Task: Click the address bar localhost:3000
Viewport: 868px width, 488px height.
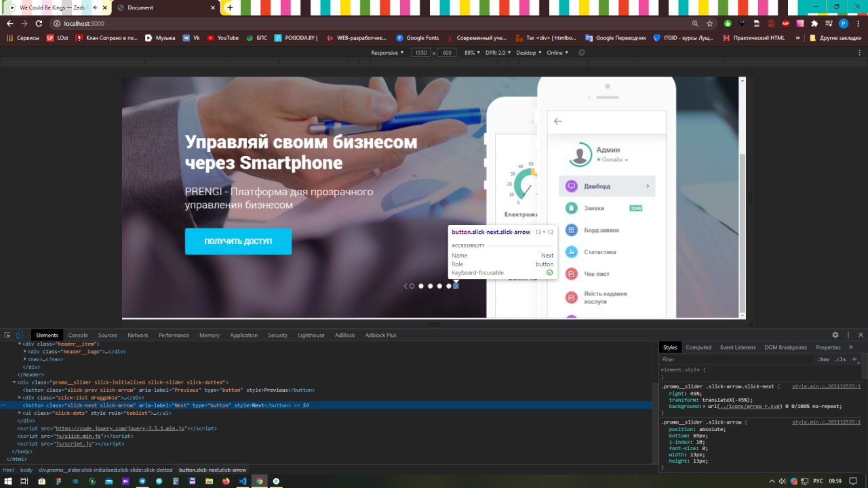Action: [366, 23]
